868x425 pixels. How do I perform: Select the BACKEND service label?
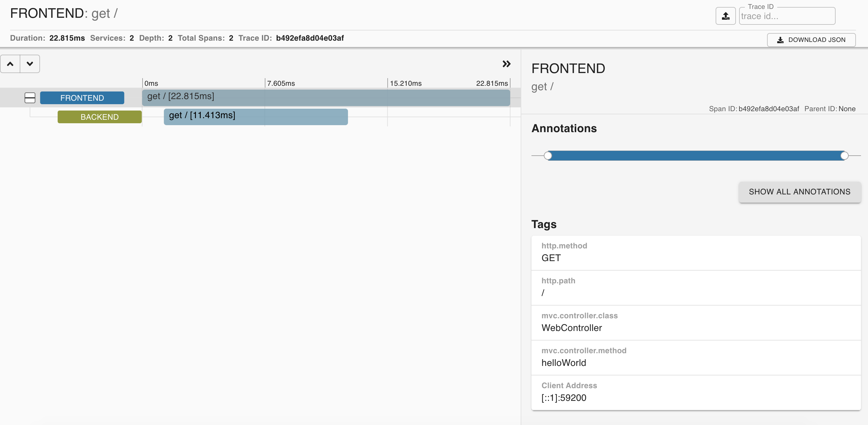(99, 117)
